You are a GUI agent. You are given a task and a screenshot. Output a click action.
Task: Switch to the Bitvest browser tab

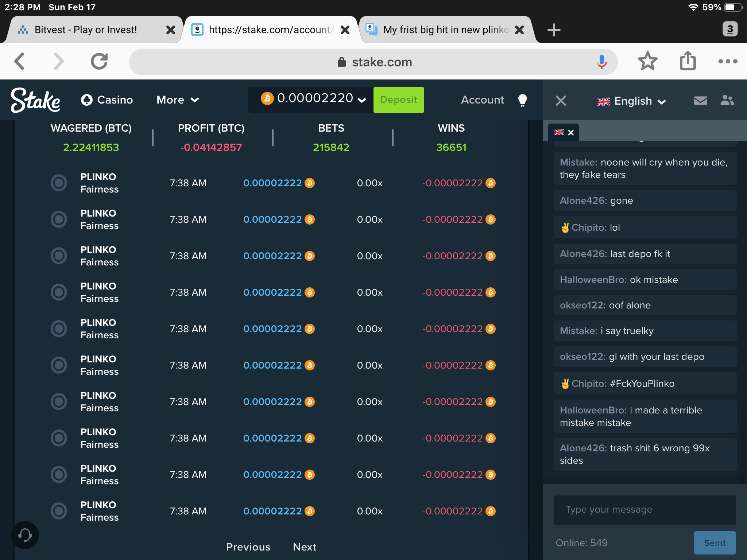click(86, 30)
